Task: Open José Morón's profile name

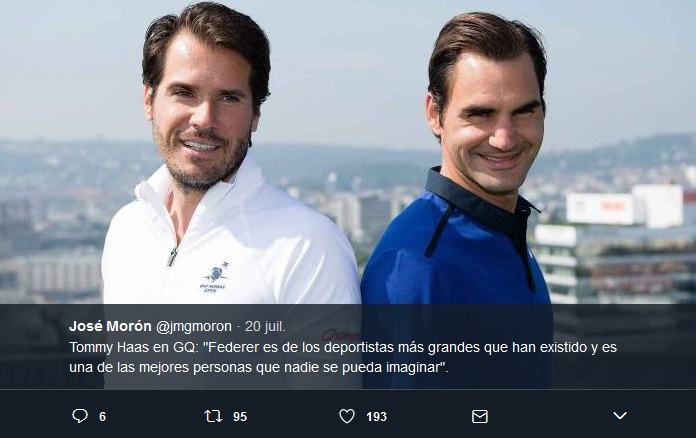Action: pos(110,326)
